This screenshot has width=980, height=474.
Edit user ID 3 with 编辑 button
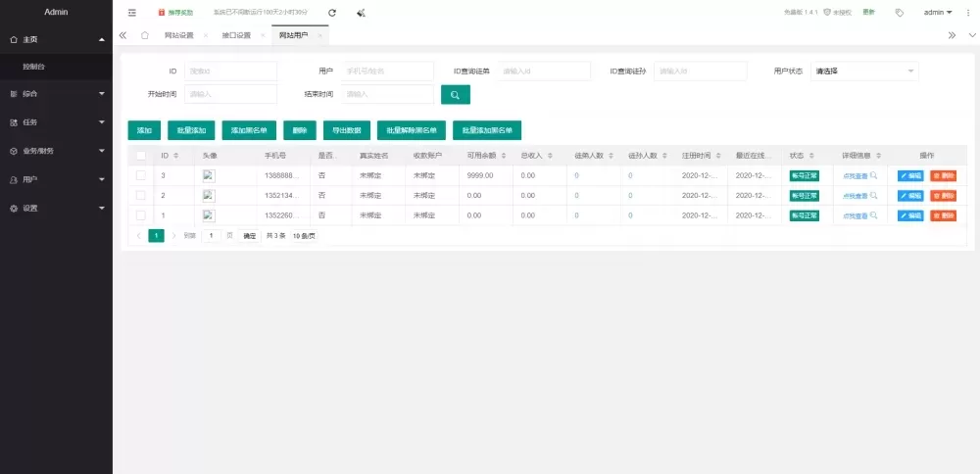910,176
